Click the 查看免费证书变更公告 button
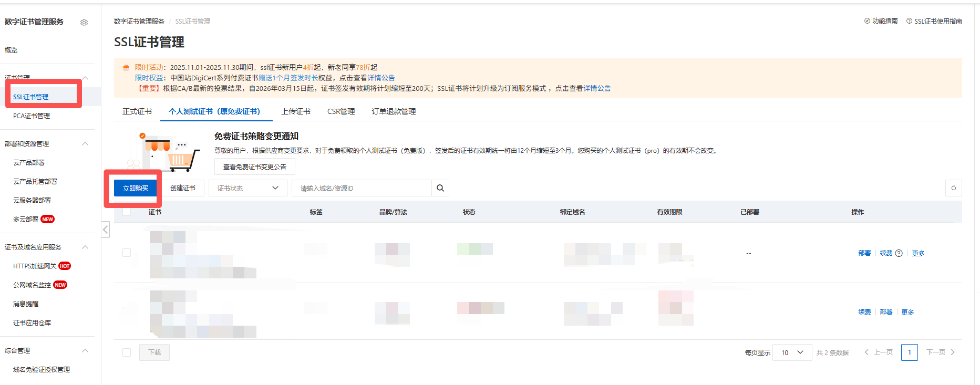This screenshot has height=385, width=980. click(255, 167)
